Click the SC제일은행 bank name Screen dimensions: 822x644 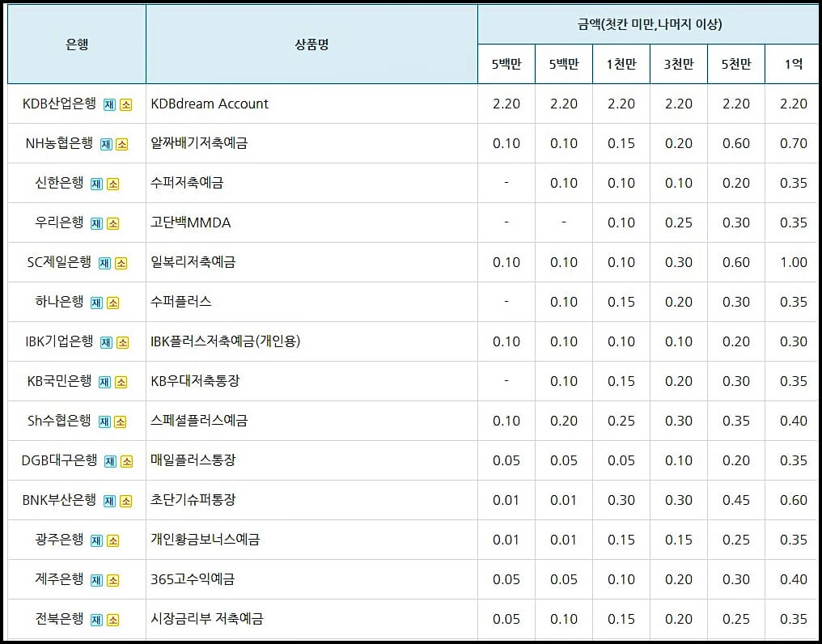59,262
